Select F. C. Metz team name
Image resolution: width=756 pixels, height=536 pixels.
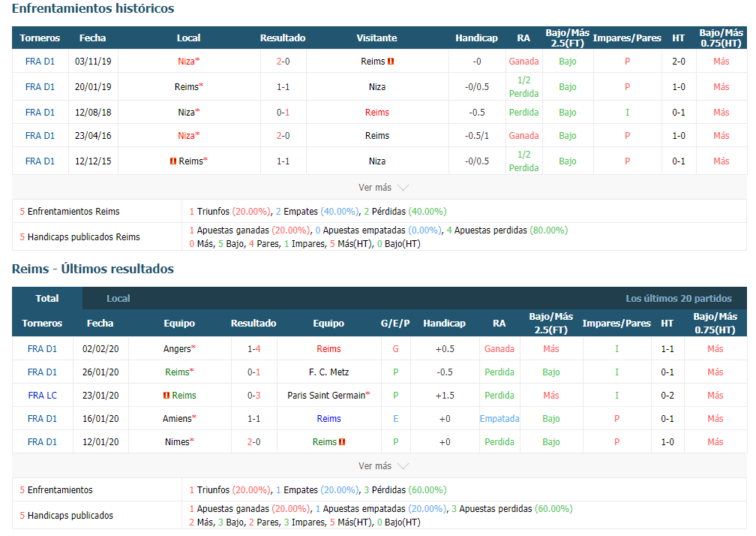pyautogui.click(x=328, y=372)
